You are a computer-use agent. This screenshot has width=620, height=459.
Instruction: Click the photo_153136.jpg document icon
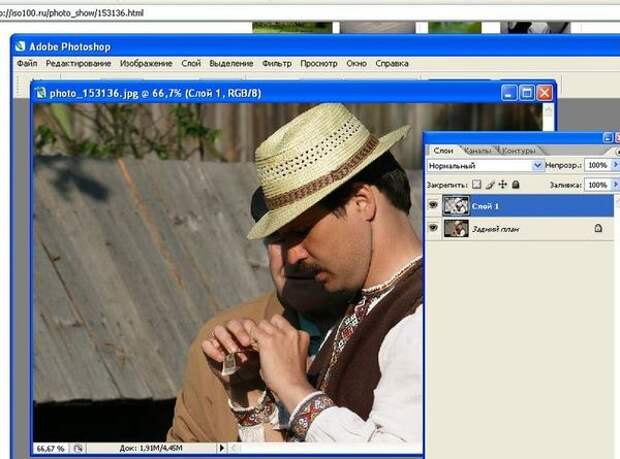pyautogui.click(x=40, y=93)
